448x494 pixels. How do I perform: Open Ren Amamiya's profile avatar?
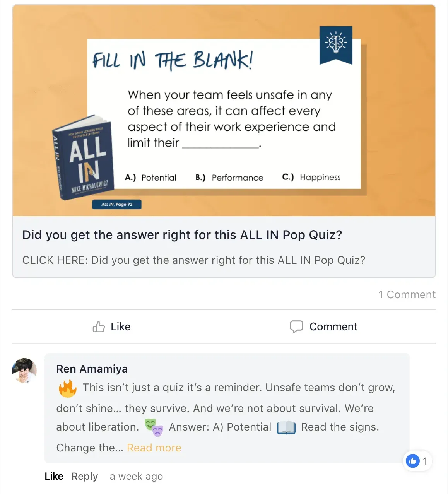coord(24,371)
